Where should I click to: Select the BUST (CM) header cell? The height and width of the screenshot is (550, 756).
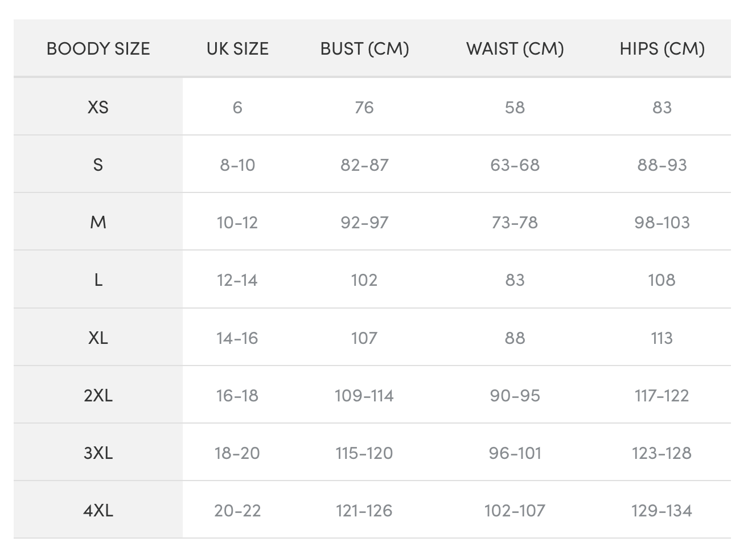tap(364, 49)
